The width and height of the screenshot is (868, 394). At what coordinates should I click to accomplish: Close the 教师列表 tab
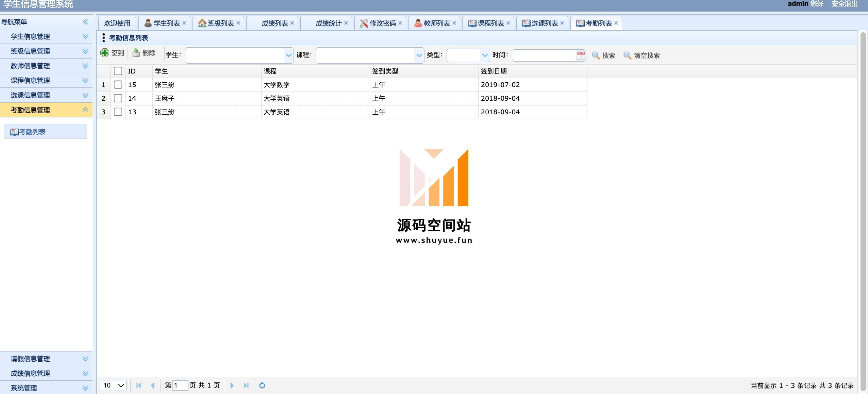(x=454, y=23)
